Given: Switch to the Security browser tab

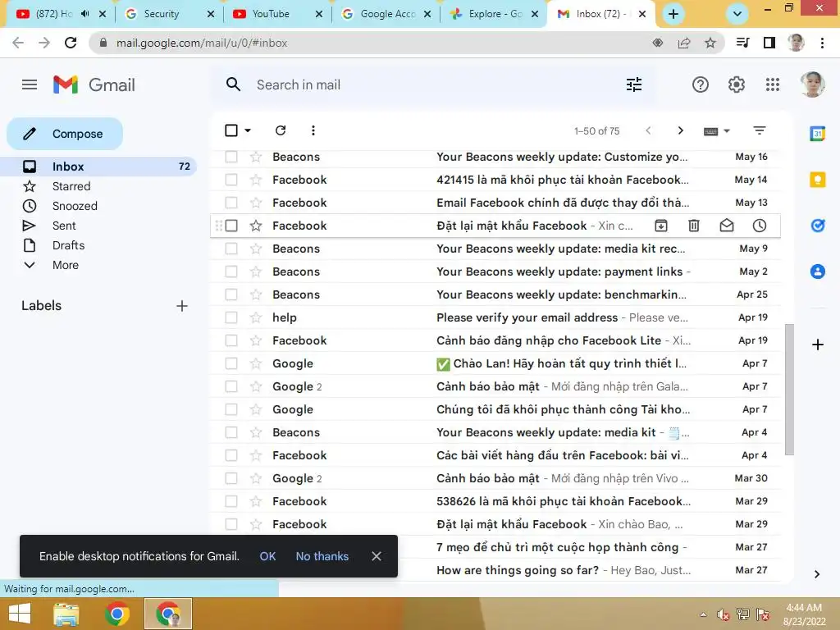Looking at the screenshot, I should tap(168, 14).
